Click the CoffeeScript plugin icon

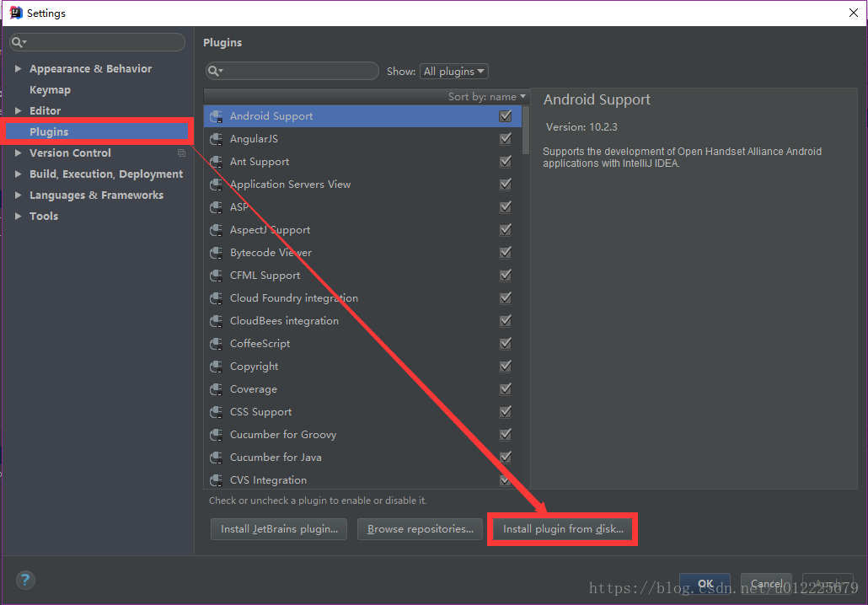(x=217, y=344)
